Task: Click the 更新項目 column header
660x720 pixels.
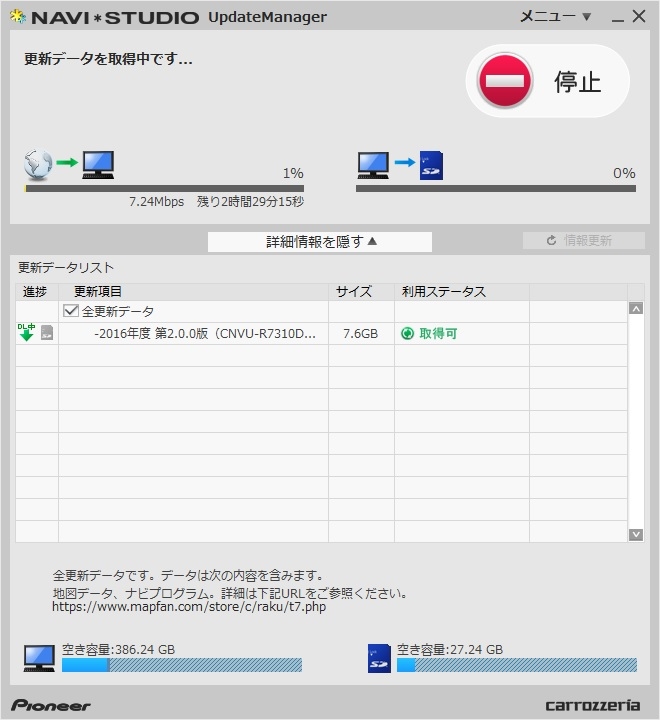Action: [193, 292]
